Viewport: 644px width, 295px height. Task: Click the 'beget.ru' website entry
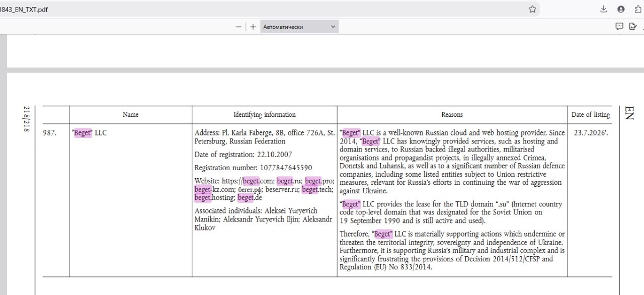(289, 181)
